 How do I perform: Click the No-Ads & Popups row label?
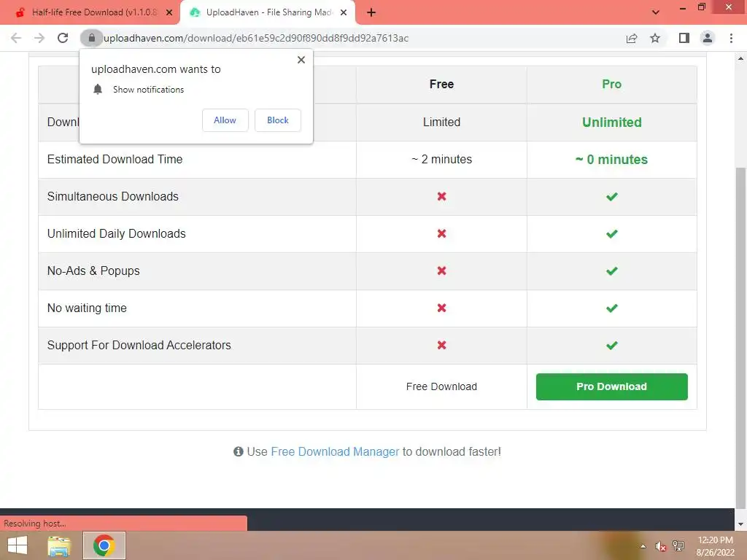pos(93,271)
